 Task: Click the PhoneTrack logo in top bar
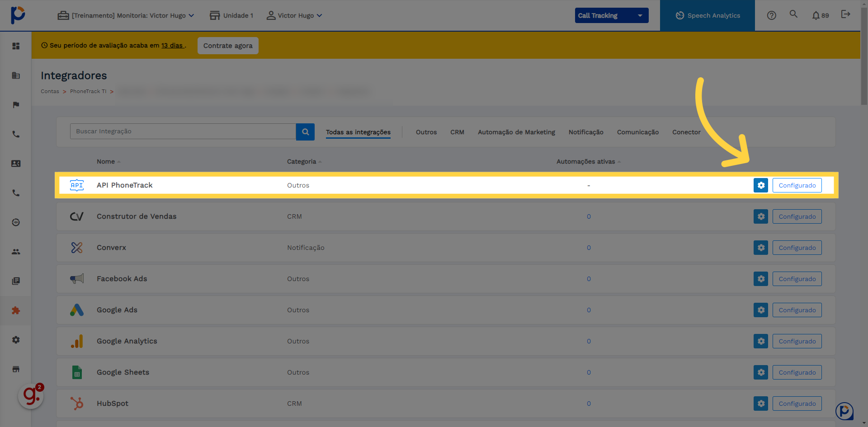[18, 15]
